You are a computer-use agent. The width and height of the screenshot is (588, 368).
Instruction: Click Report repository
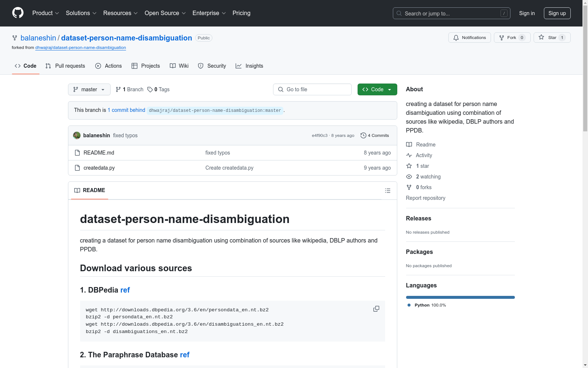pyautogui.click(x=426, y=198)
